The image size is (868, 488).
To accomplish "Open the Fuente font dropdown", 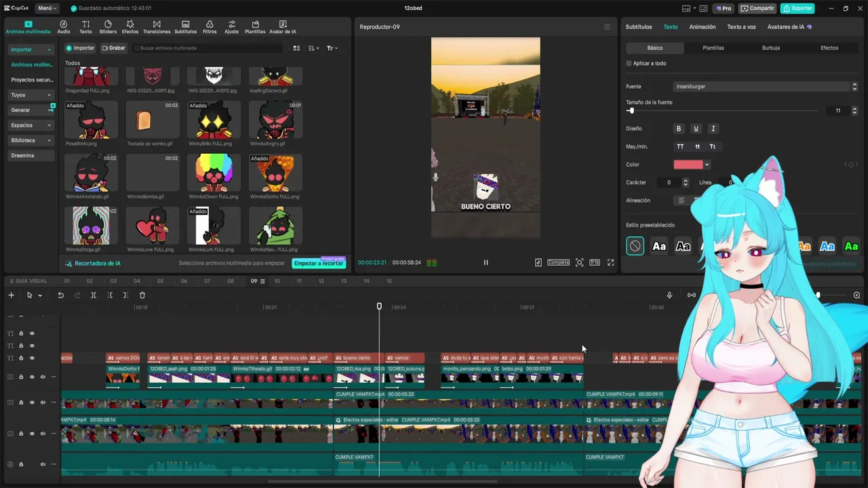I will 766,87.
